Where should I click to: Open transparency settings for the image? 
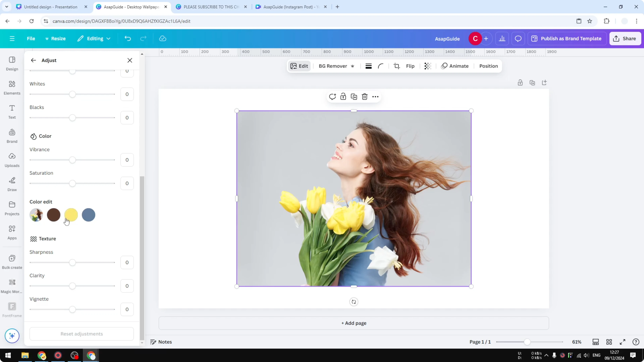(x=428, y=66)
